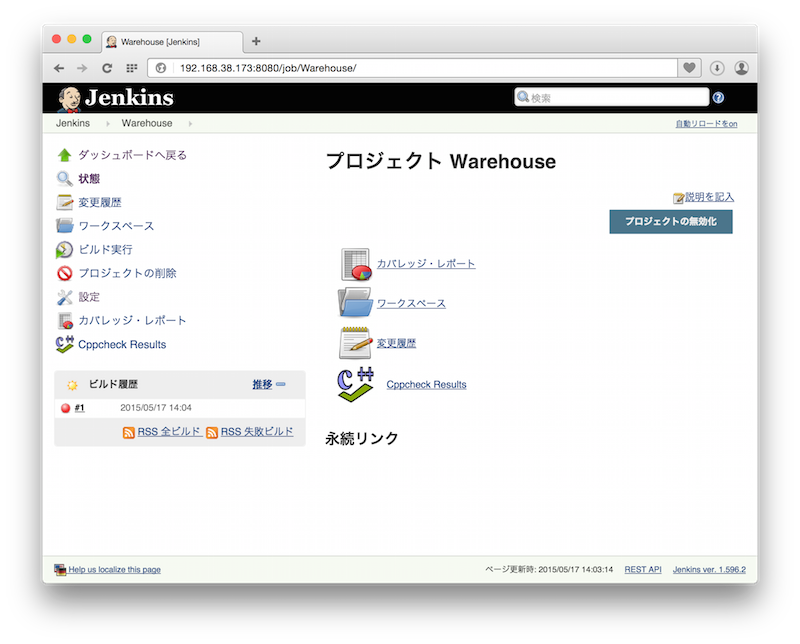Open the REST API link in the footer
This screenshot has width=800, height=644.
(x=641, y=569)
